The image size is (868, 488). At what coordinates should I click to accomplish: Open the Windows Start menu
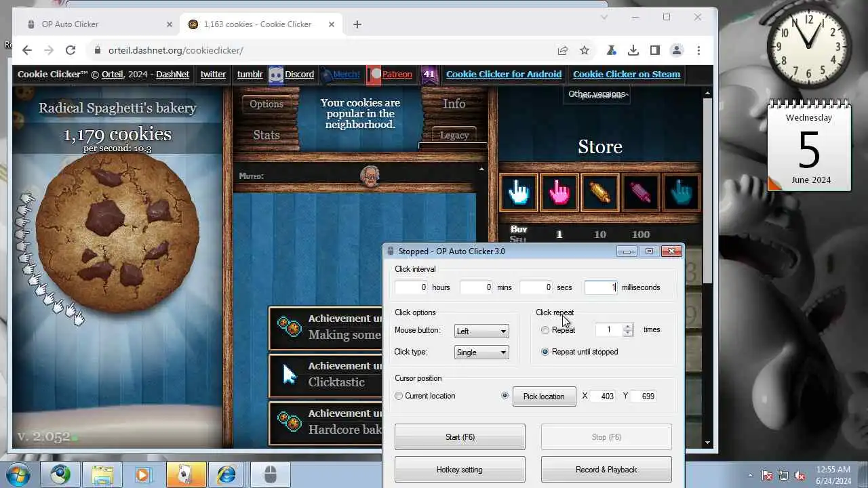click(18, 474)
